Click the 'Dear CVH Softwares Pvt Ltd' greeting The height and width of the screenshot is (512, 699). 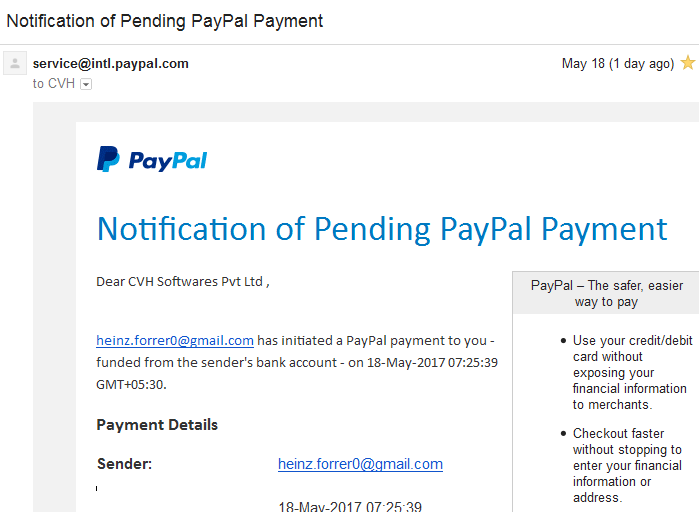click(x=183, y=282)
